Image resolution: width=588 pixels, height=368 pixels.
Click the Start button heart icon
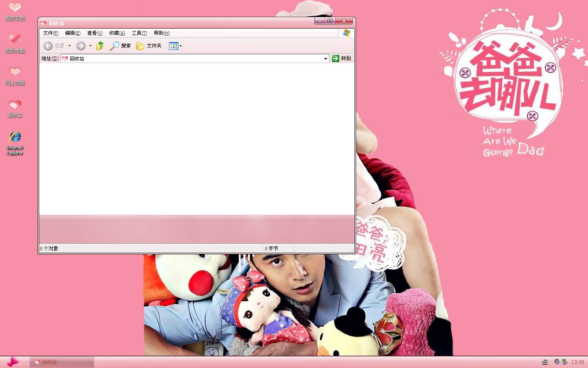point(13,361)
